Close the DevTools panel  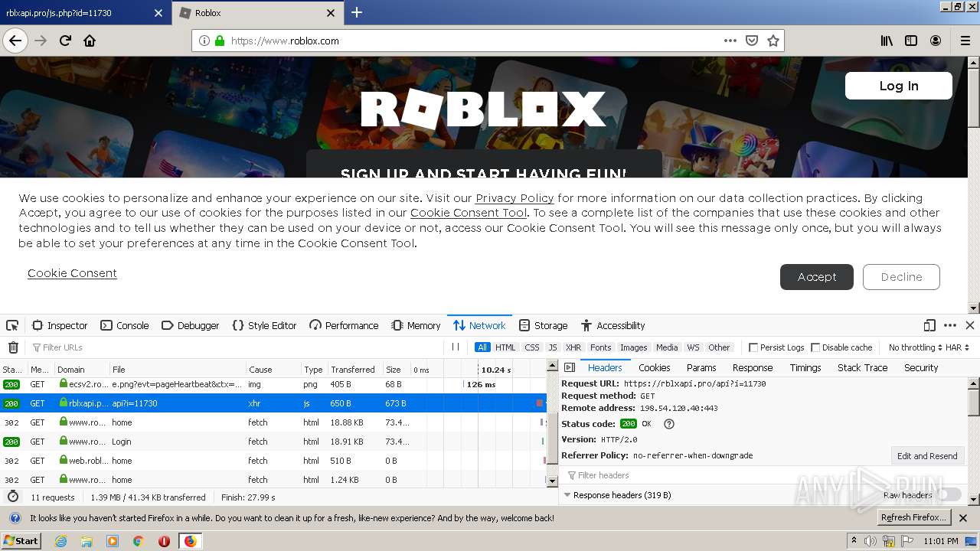[x=970, y=325]
